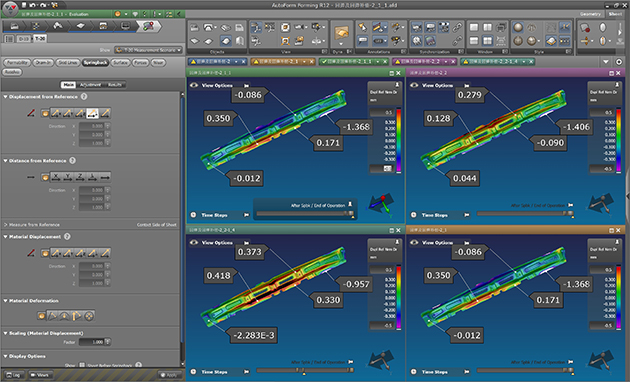Toggle View Options eye in bottom-right viewport
Image resolution: width=630 pixels, height=382 pixels.
pyautogui.click(x=414, y=243)
